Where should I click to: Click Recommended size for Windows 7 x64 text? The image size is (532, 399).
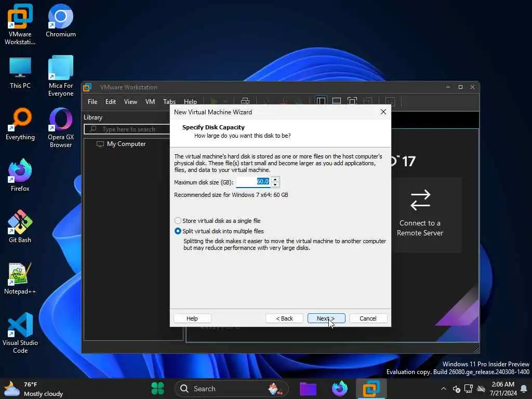tap(231, 195)
